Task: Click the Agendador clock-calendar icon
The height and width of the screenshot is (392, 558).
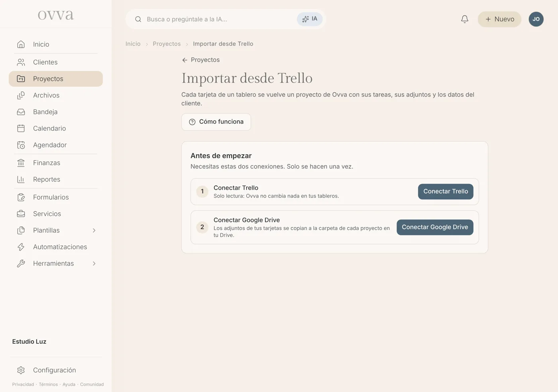Action: pos(21,145)
